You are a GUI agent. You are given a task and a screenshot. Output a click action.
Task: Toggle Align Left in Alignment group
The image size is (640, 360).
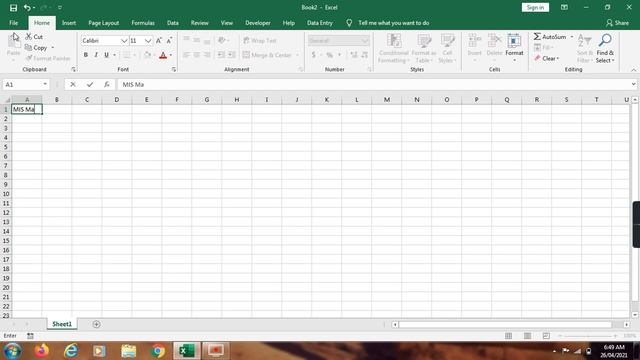(186, 55)
